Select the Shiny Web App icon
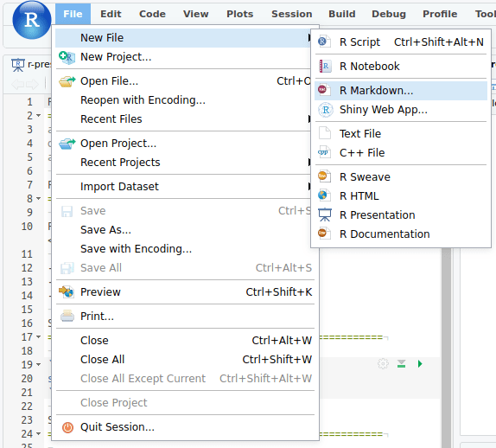496x448 pixels. click(325, 110)
